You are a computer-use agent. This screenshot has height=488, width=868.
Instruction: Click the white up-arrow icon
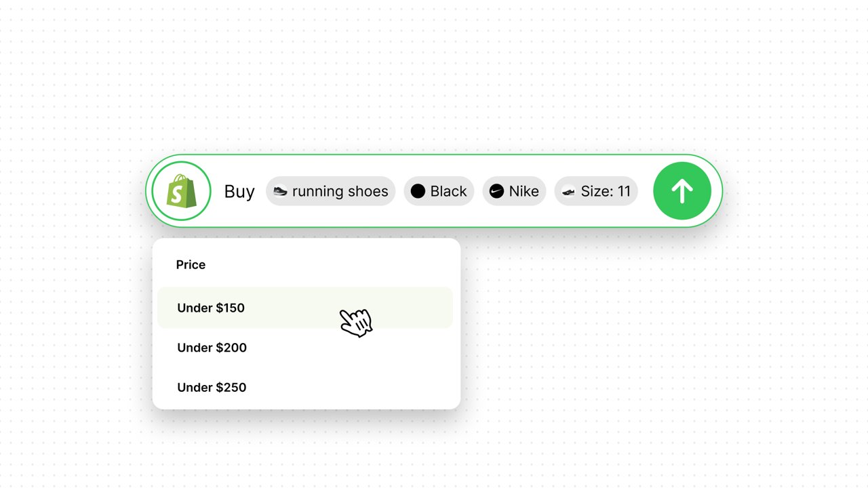[682, 191]
